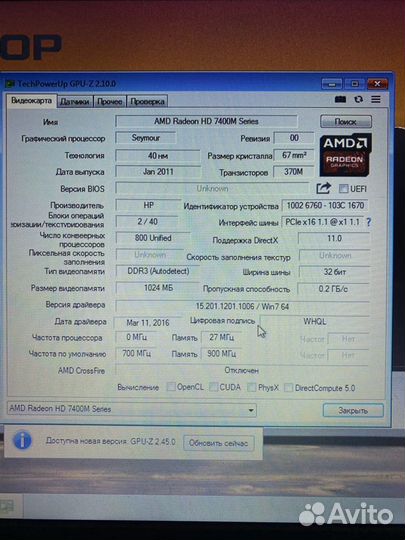Maximize the GPU-Z window
The width and height of the screenshot is (405, 540).
[354, 84]
